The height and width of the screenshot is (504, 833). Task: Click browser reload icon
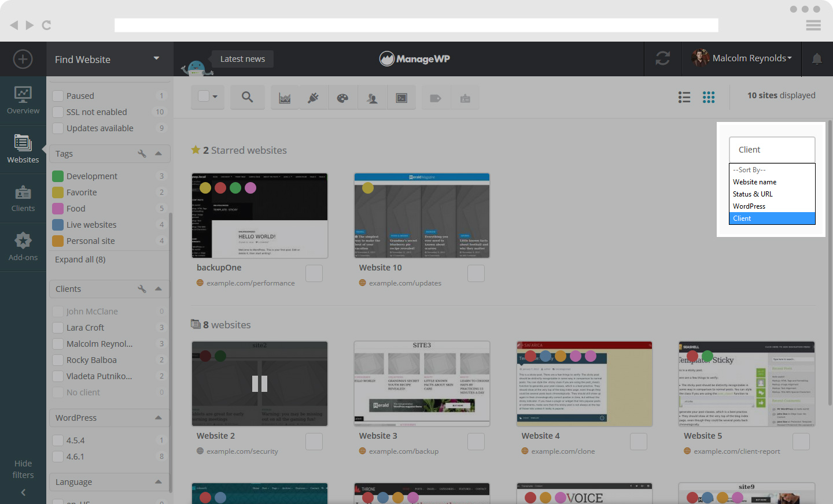point(46,25)
